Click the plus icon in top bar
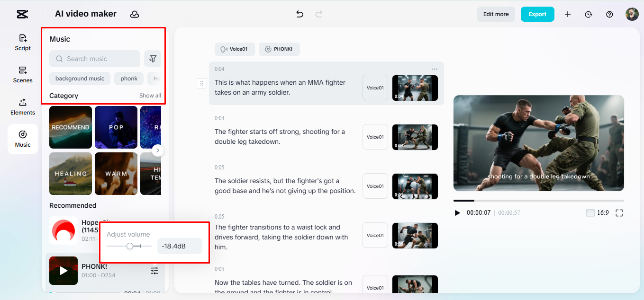The height and width of the screenshot is (300, 644). [567, 14]
